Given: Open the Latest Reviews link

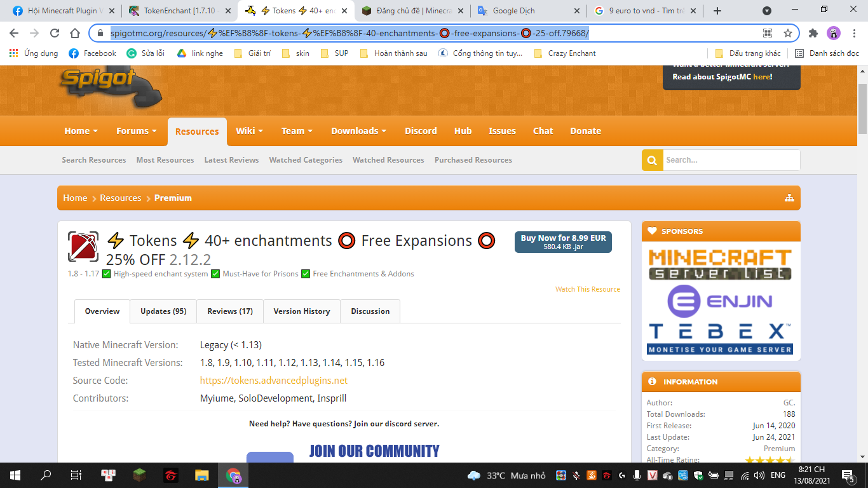Looking at the screenshot, I should (x=231, y=160).
